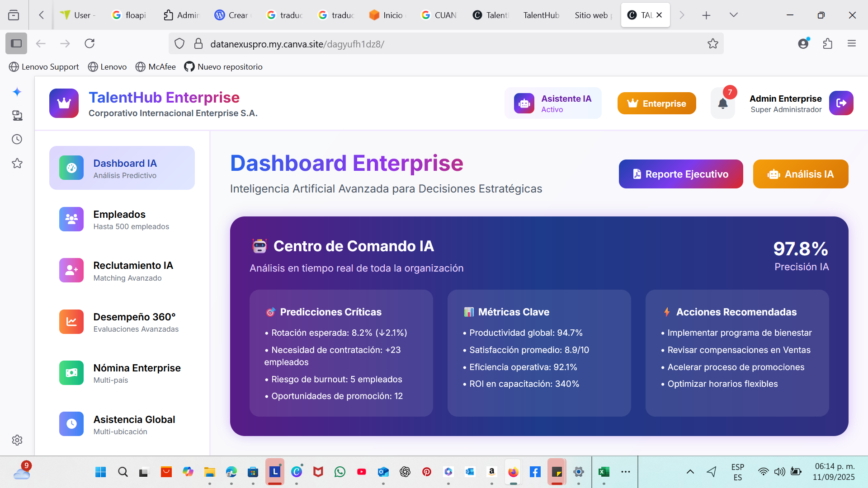Click the logout icon next to Admin Enterprise
Image resolution: width=868 pixels, height=488 pixels.
point(841,103)
